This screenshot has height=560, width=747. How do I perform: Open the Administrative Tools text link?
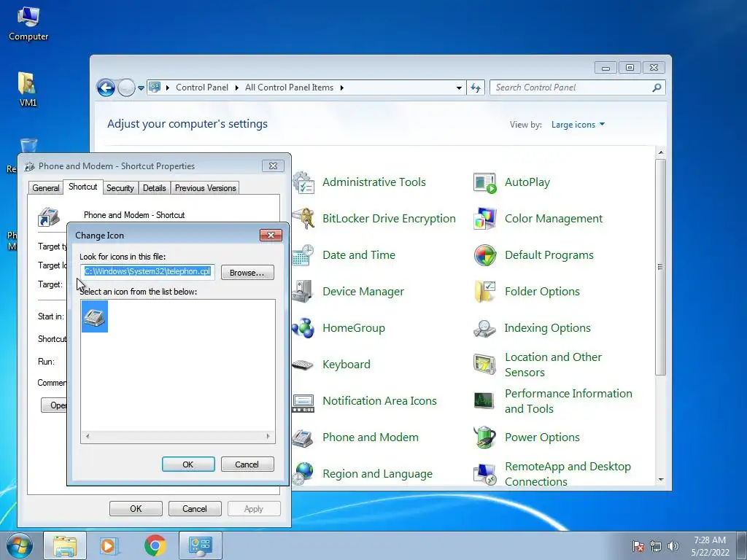pos(374,182)
